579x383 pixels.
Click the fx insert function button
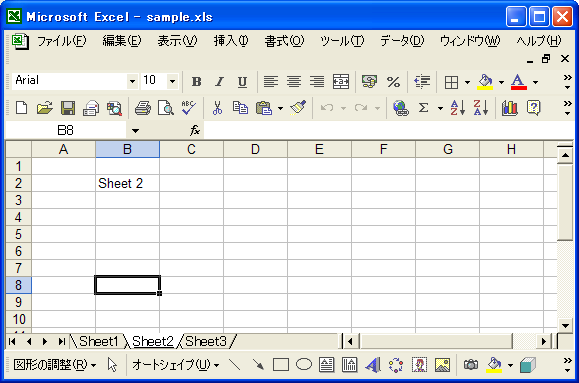(195, 130)
